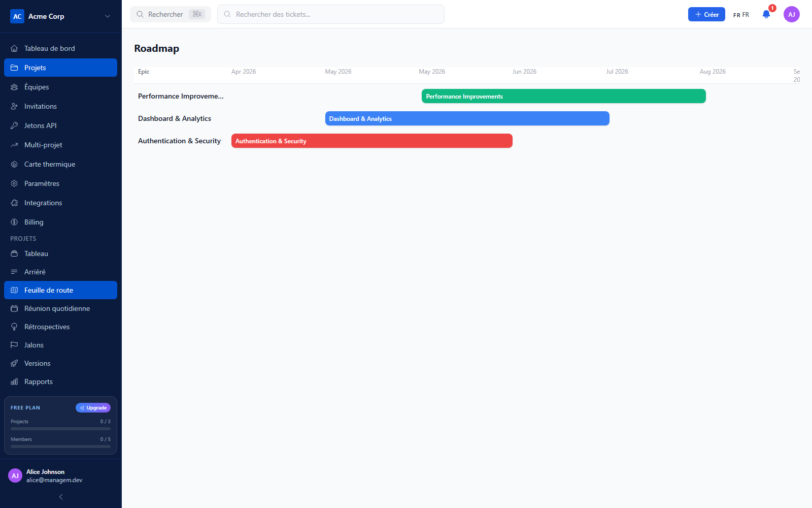Viewport: 812px width, 508px height.
Task: Click the Réunion quotidienne calendar icon
Action: pyautogui.click(x=14, y=308)
